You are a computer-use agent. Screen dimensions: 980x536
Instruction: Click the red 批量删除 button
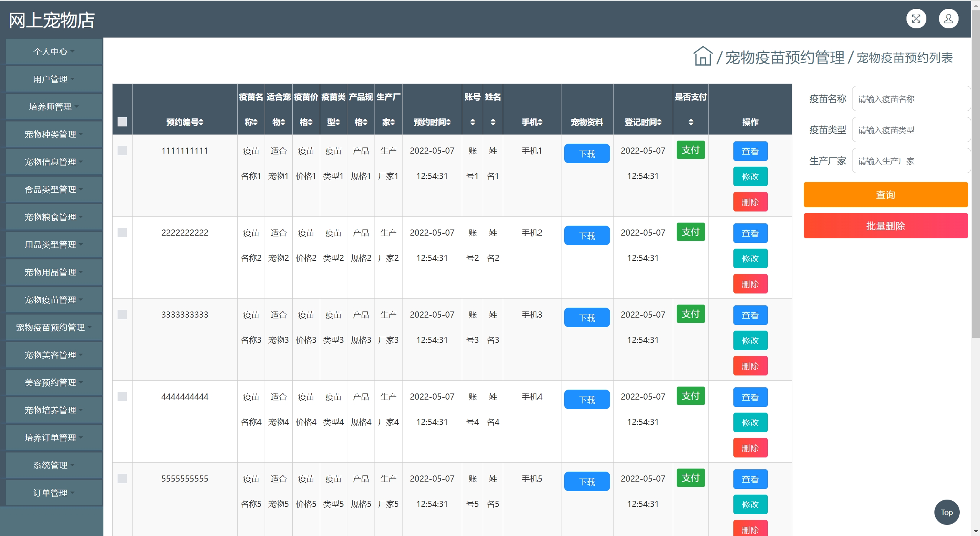point(885,226)
